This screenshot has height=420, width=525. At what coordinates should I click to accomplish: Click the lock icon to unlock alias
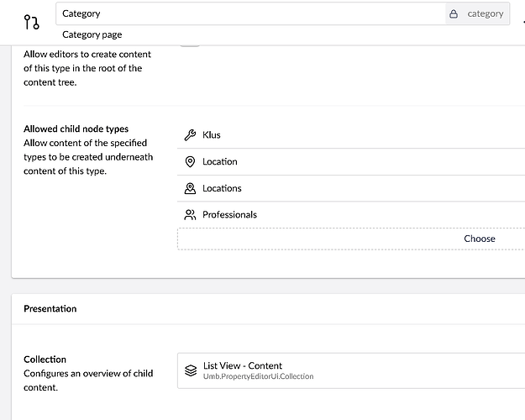[454, 13]
